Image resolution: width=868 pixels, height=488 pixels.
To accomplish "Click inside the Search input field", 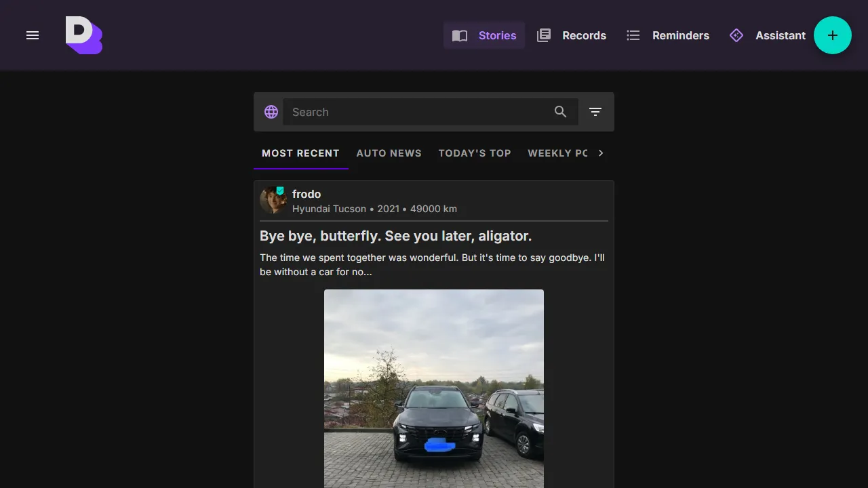I will [407, 112].
